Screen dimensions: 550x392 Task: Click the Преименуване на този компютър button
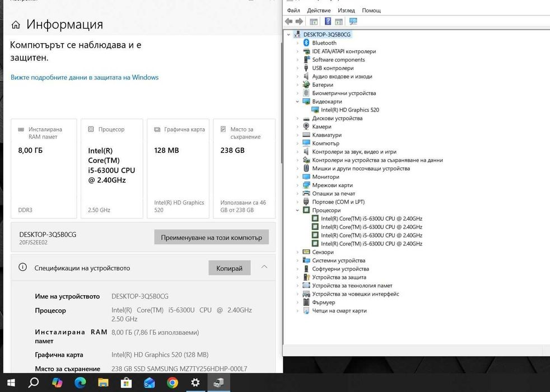212,237
